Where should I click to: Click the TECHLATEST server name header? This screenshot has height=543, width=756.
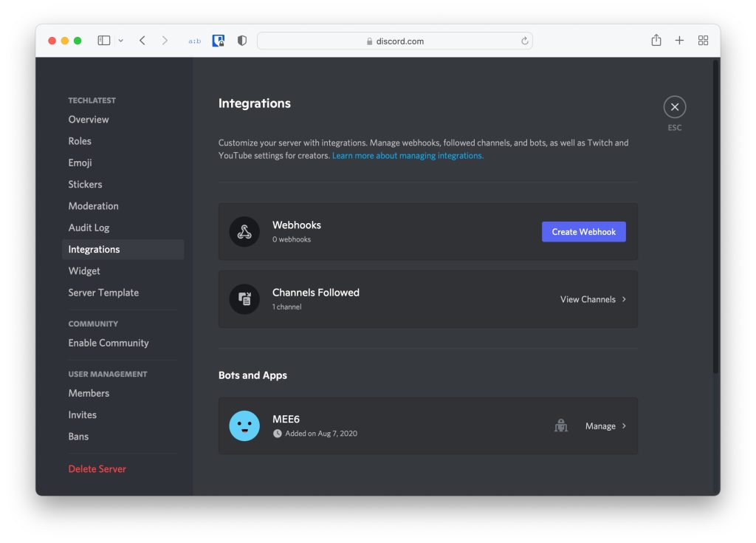pos(92,100)
